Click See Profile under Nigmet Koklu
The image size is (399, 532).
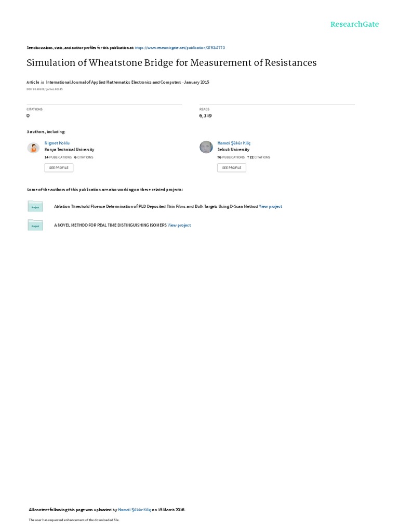click(59, 168)
